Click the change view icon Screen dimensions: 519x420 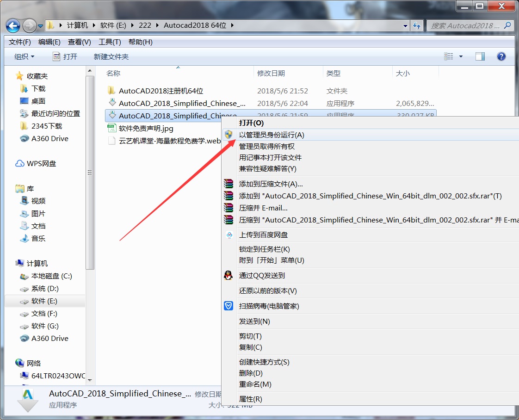[449, 56]
